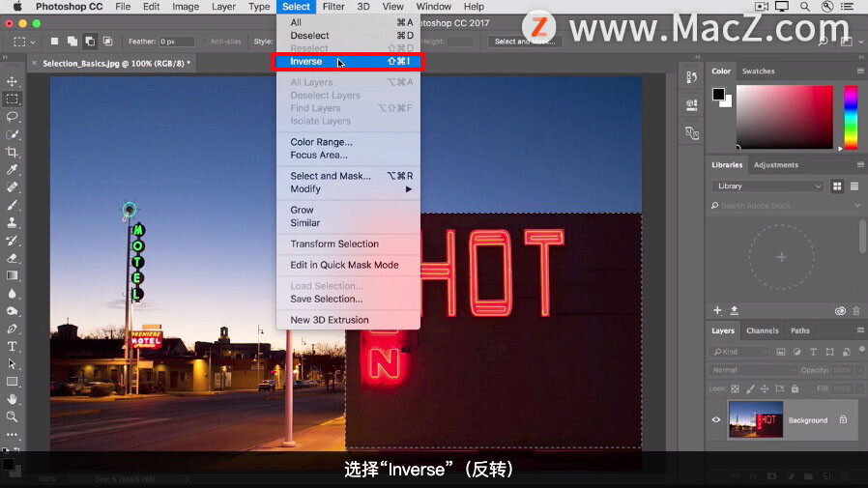Toggle lock position icon
Image resolution: width=868 pixels, height=488 pixels.
tap(765, 389)
